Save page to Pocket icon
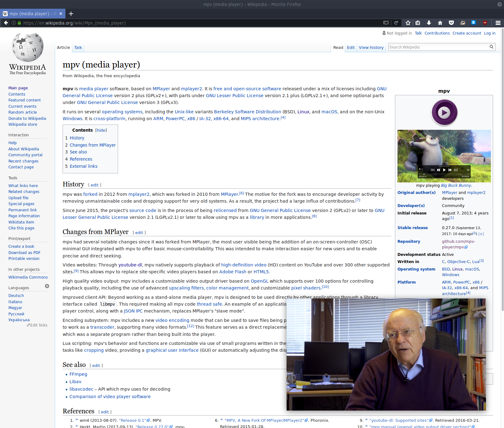Image resolution: width=504 pixels, height=428 pixels. coord(451,23)
